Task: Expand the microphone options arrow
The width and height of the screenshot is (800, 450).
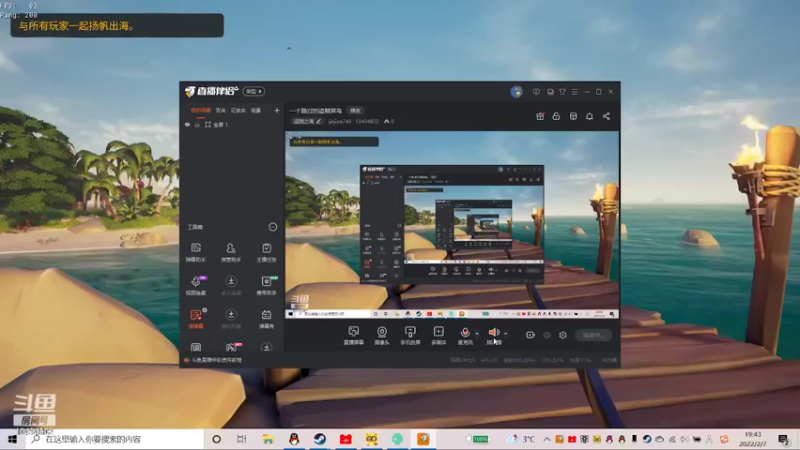Action: 477,334
